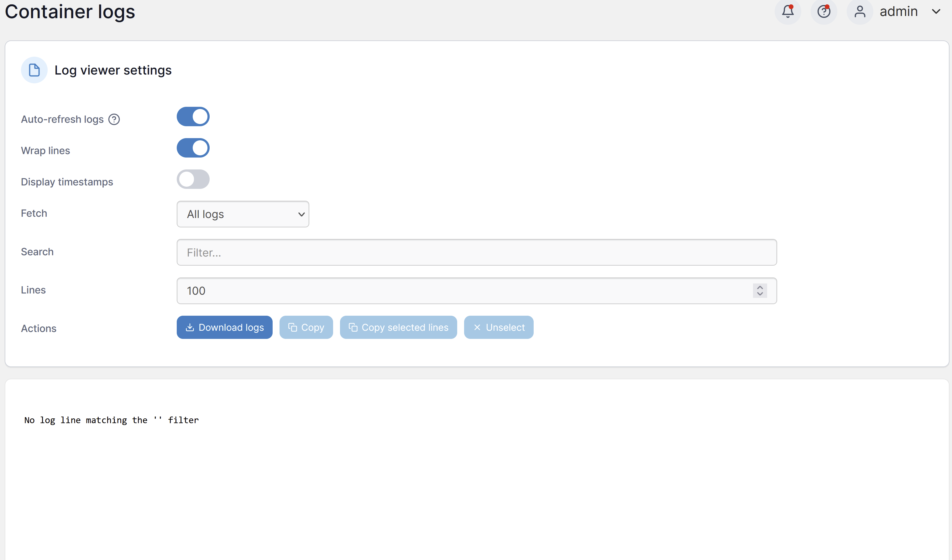Viewport: 952px width, 560px height.
Task: Click the user avatar icon
Action: [860, 11]
